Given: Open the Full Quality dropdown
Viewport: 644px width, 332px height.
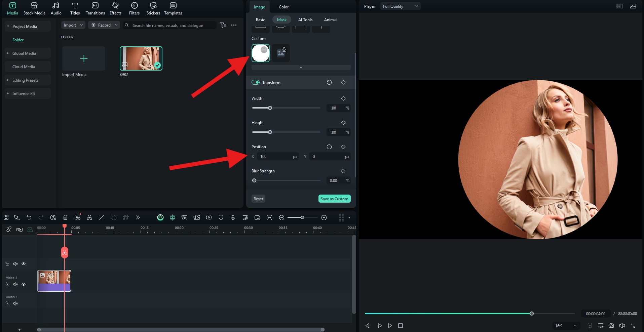Looking at the screenshot, I should 400,6.
